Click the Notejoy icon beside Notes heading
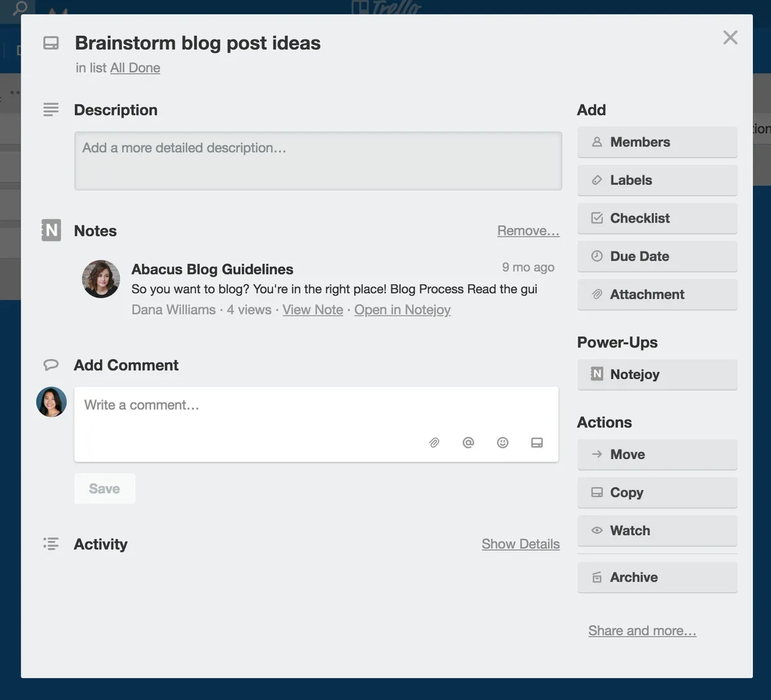 tap(51, 231)
